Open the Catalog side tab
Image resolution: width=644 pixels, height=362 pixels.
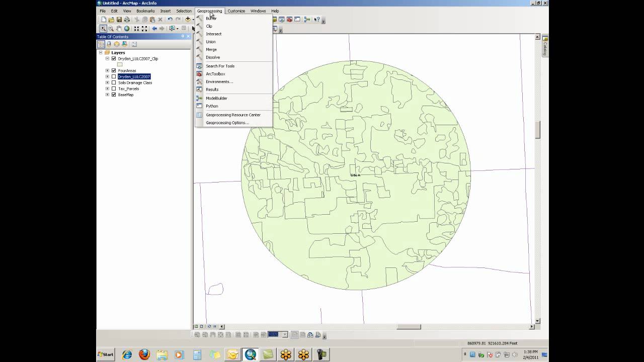click(x=545, y=46)
